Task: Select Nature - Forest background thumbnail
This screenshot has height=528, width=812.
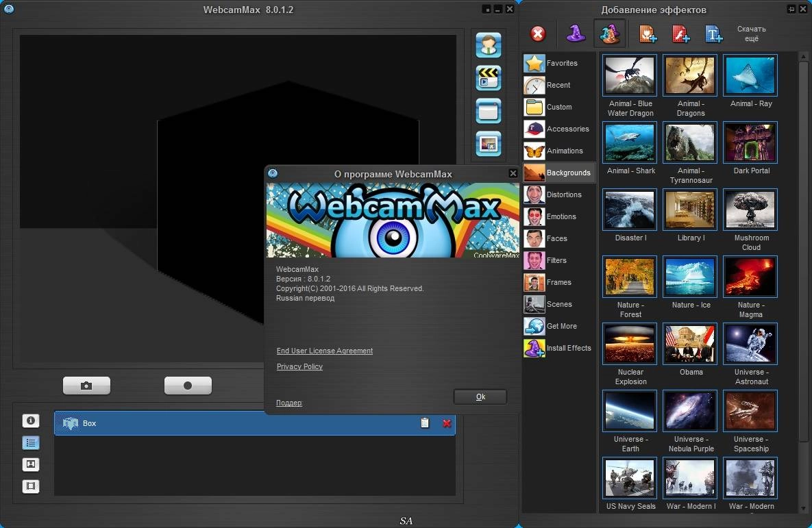Action: point(630,277)
